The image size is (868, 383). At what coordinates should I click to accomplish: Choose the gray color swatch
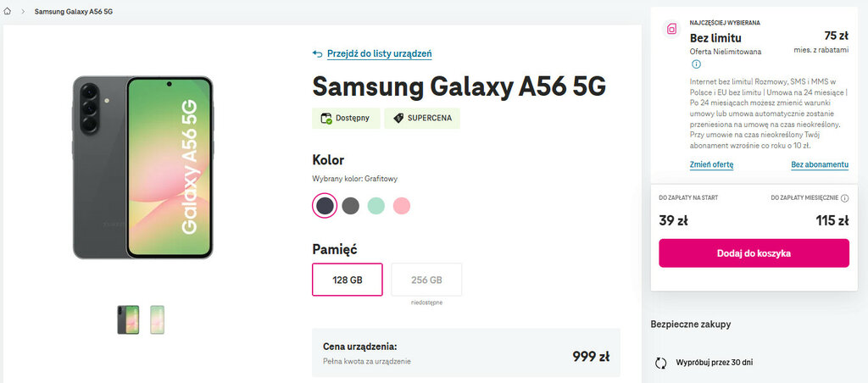(350, 206)
